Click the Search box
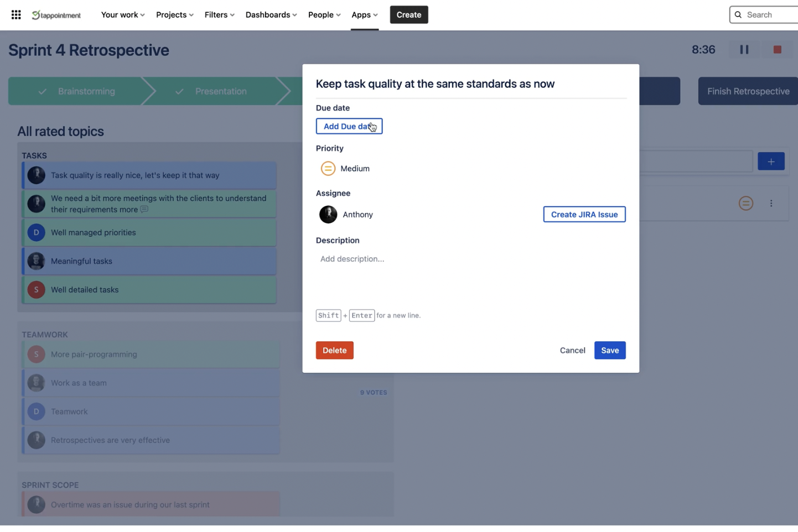 point(766,15)
